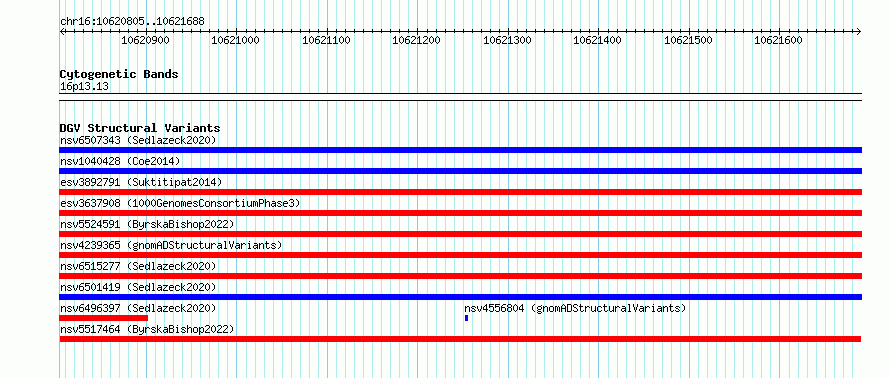Click the DGV Structural Variants track title
Screen dimensions: 890x378
tap(140, 128)
